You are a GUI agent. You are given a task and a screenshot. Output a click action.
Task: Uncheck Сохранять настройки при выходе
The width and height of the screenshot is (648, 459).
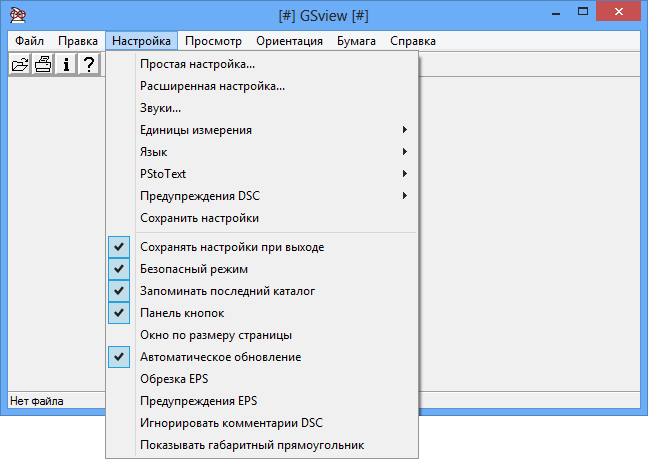point(232,247)
